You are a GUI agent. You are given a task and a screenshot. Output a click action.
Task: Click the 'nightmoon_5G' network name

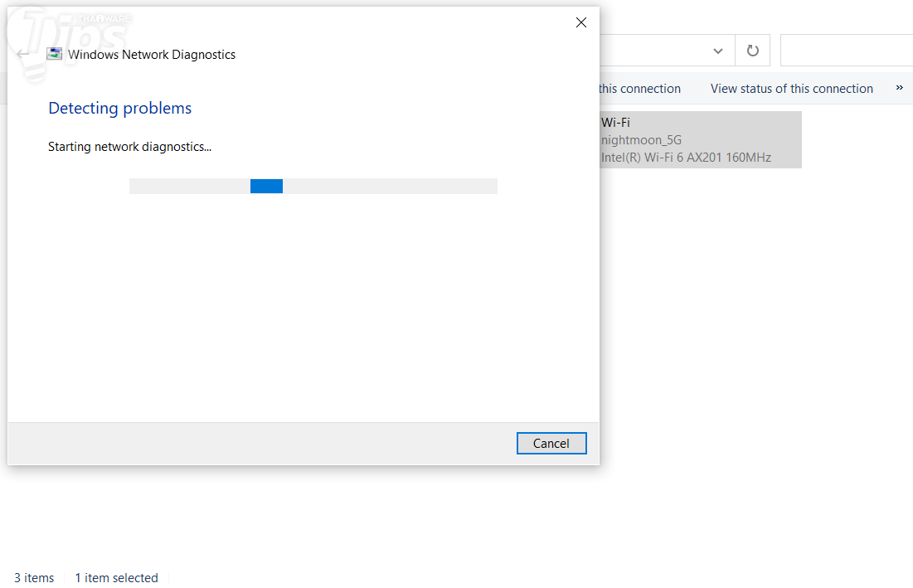pyautogui.click(x=641, y=139)
